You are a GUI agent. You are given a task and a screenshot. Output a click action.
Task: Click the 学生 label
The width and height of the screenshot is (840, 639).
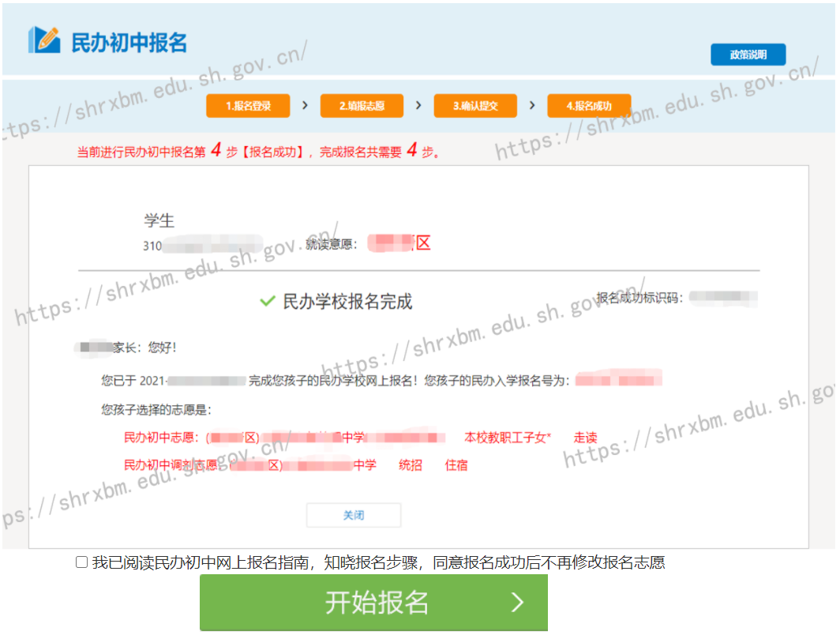coord(159,220)
